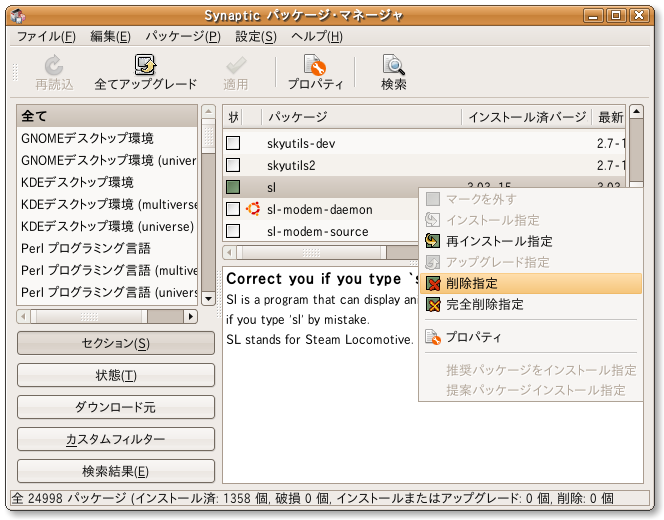Open the プロパティ toolbar icon
The height and width of the screenshot is (520, 664).
pos(315,65)
